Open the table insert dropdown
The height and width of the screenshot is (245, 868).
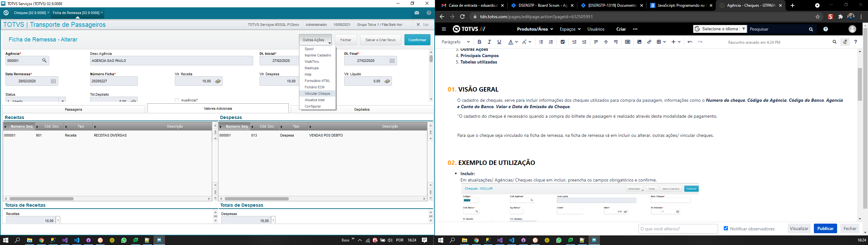(x=661, y=42)
